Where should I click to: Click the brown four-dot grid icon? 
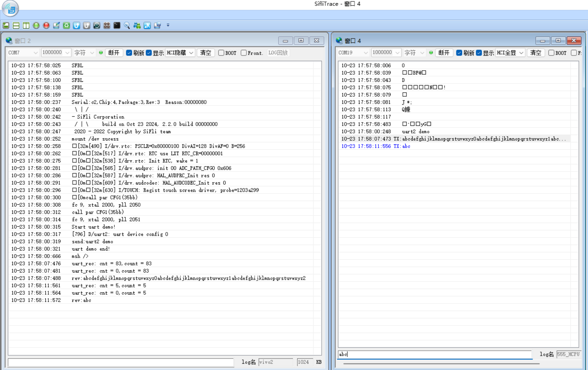pos(107,25)
